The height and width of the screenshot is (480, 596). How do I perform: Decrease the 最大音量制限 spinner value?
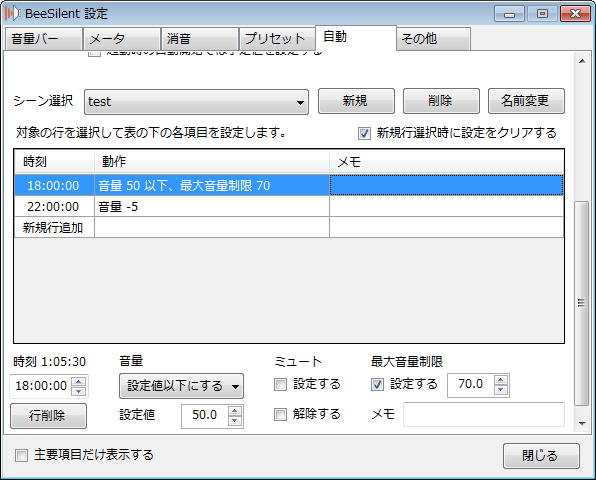pos(500,390)
